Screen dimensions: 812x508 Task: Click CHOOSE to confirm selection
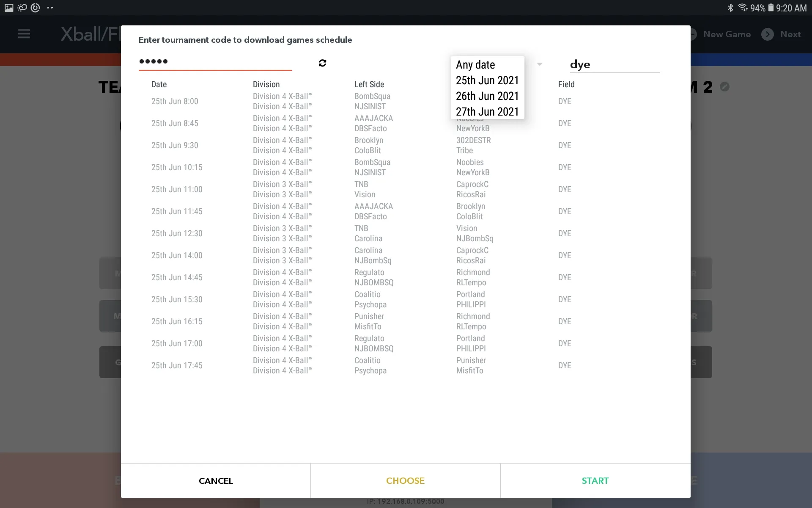[x=406, y=480]
